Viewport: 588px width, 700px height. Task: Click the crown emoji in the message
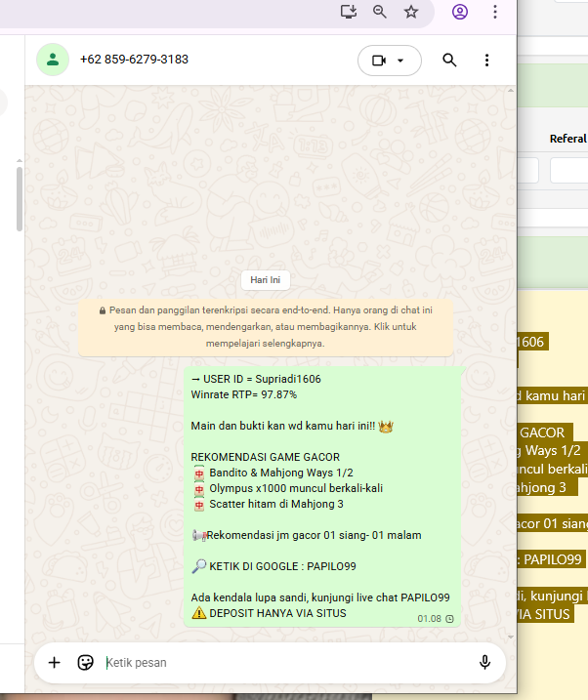point(386,427)
